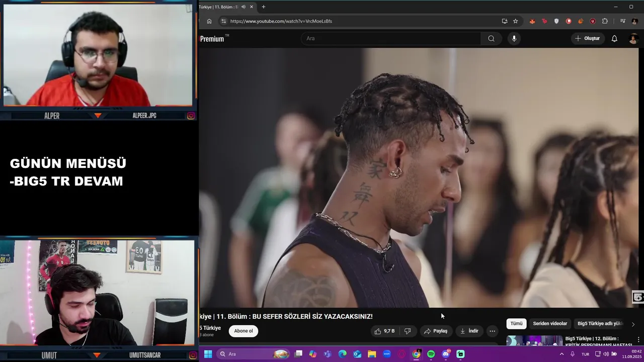Select the Seriden videolar filter chip
The height and width of the screenshot is (362, 644).
tap(550, 323)
